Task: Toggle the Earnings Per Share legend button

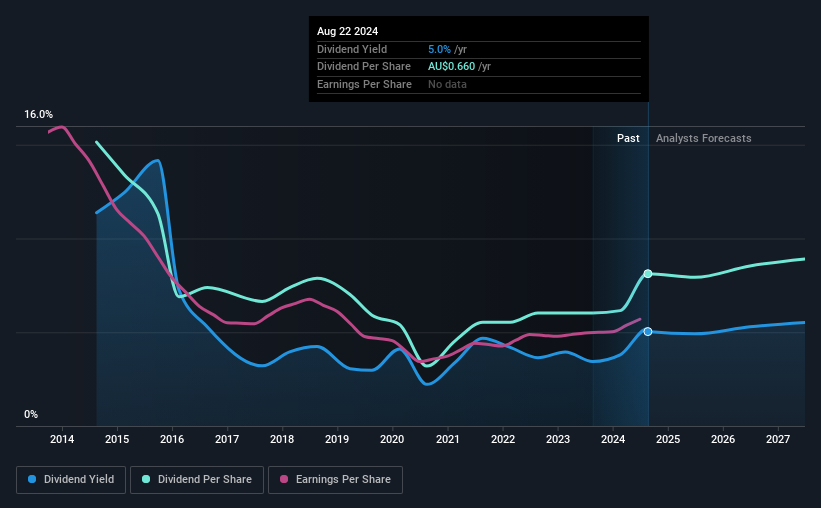Action: tap(335, 480)
